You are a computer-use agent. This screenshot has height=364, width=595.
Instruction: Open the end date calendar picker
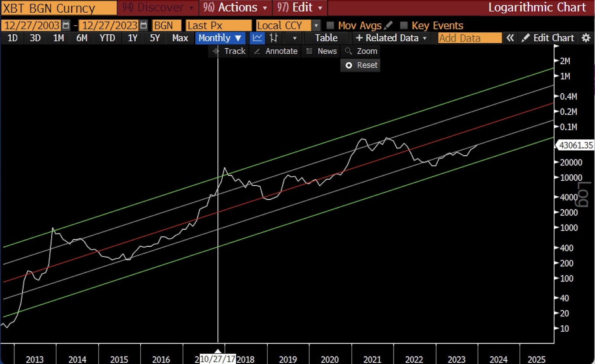pos(143,25)
